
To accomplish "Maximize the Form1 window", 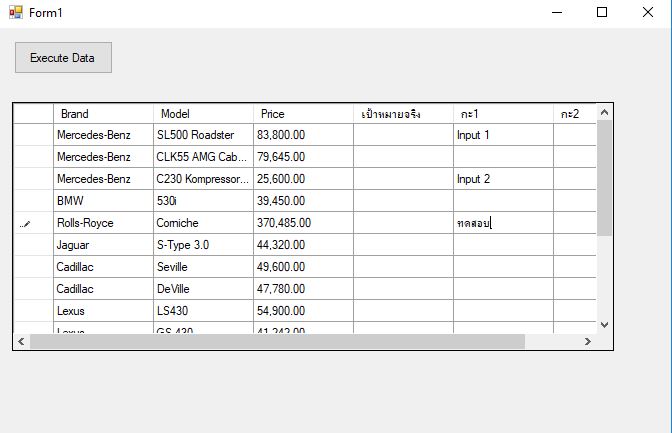I will (x=602, y=13).
